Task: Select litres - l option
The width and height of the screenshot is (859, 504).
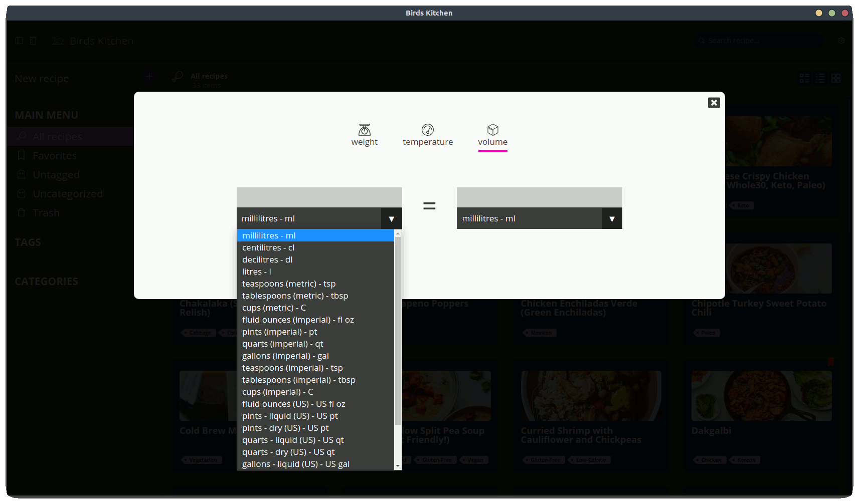Action: pyautogui.click(x=315, y=272)
